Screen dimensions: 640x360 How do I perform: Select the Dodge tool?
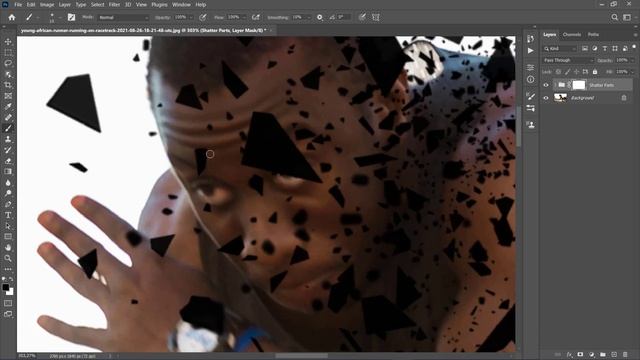8,193
